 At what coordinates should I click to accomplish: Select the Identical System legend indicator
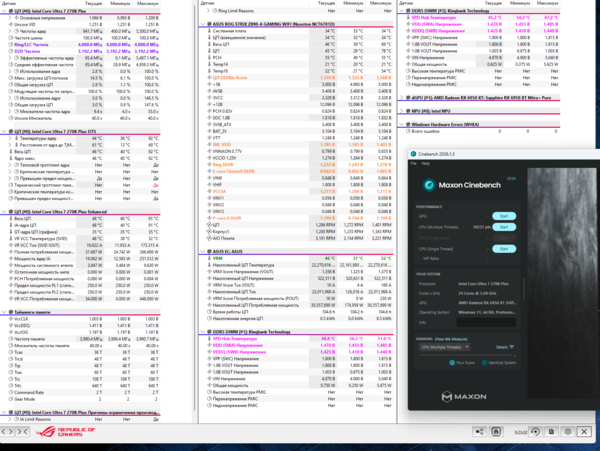click(x=484, y=363)
